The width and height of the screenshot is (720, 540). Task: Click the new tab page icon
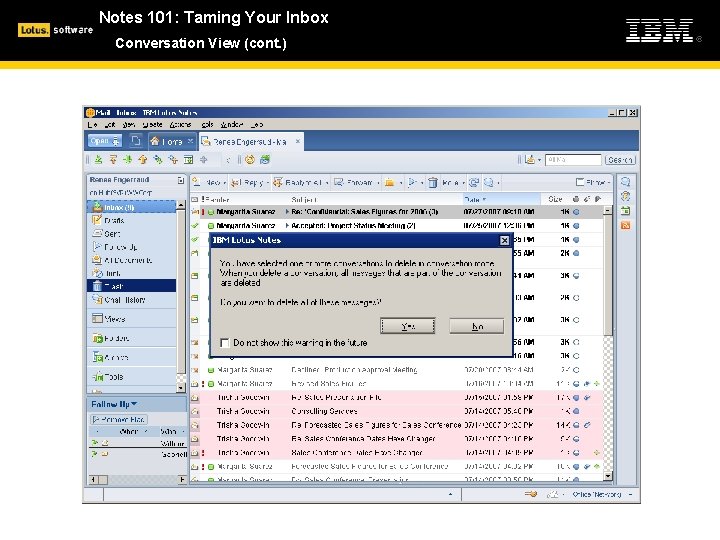(x=135, y=141)
